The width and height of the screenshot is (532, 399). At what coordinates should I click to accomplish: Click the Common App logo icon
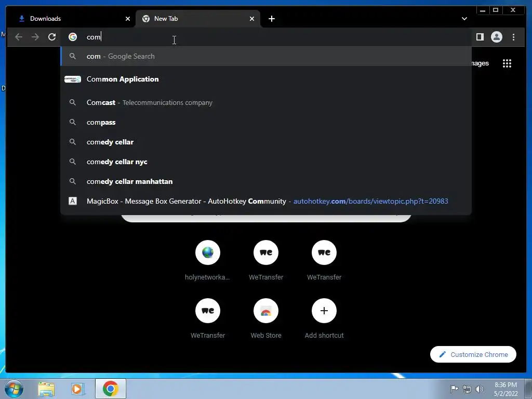pyautogui.click(x=73, y=79)
